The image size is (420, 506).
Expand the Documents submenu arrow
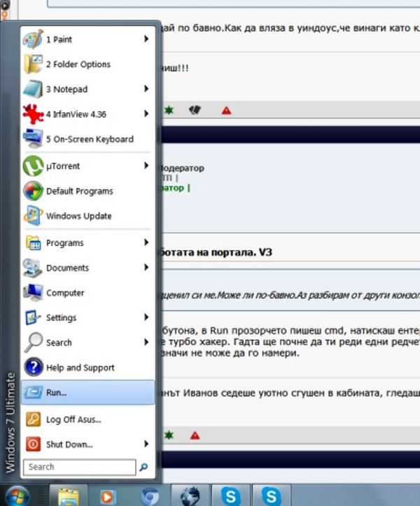tap(146, 267)
